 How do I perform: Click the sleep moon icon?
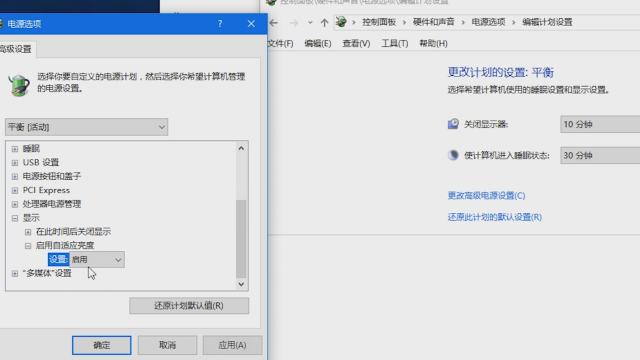453,155
